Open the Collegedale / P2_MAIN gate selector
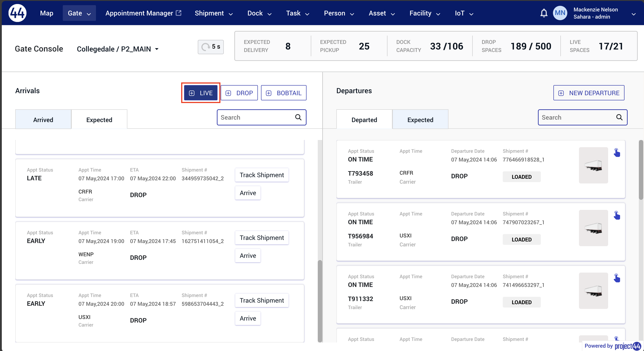The width and height of the screenshot is (644, 351). pyautogui.click(x=118, y=49)
